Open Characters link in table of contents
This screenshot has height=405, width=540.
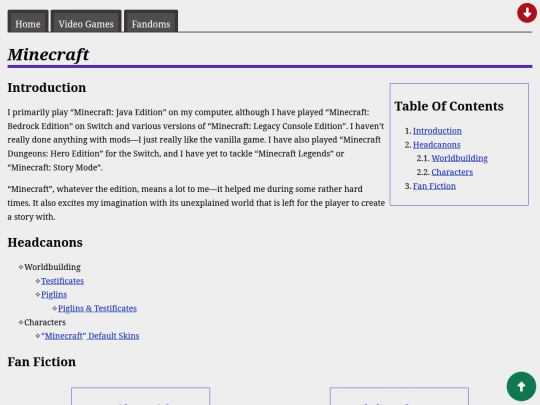452,172
